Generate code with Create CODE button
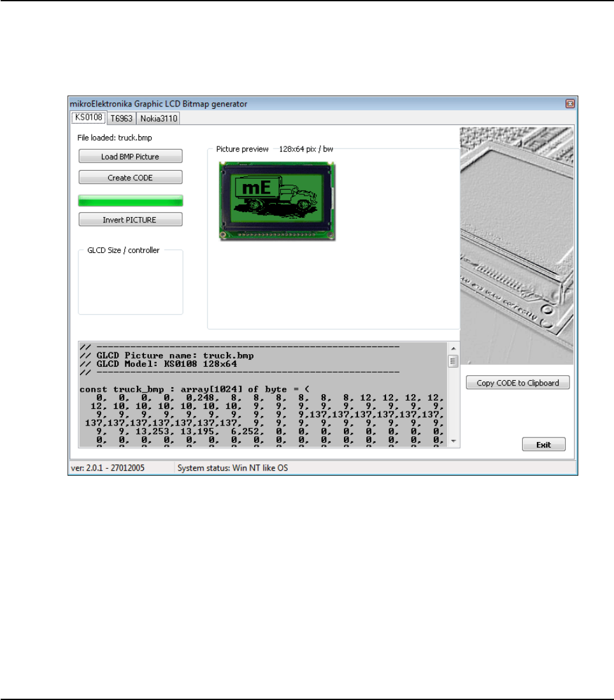 click(131, 177)
